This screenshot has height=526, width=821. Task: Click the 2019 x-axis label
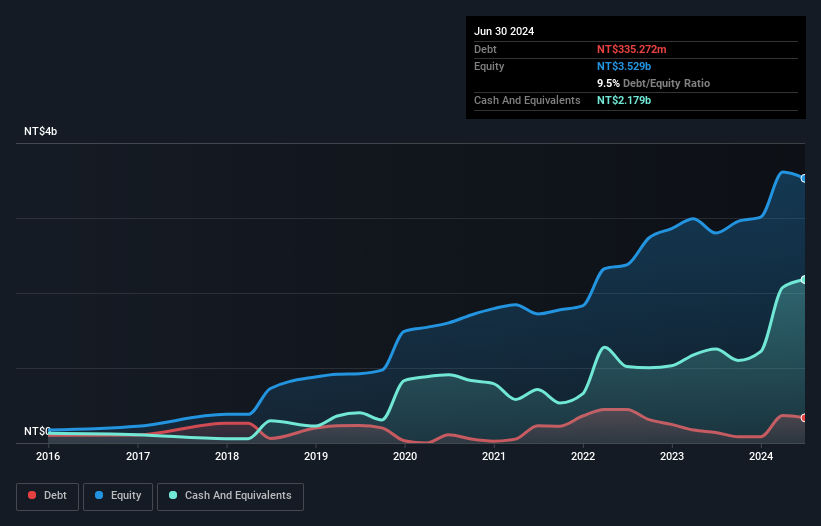click(316, 456)
